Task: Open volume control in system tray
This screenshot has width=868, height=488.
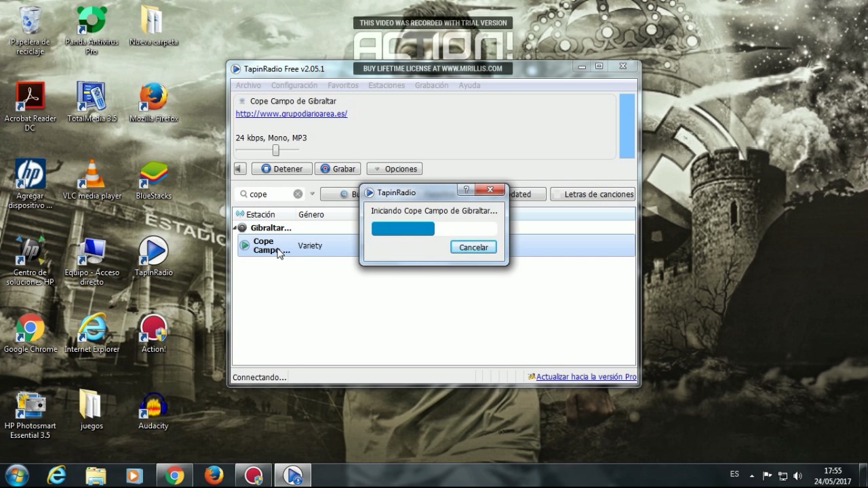Action: pos(797,476)
